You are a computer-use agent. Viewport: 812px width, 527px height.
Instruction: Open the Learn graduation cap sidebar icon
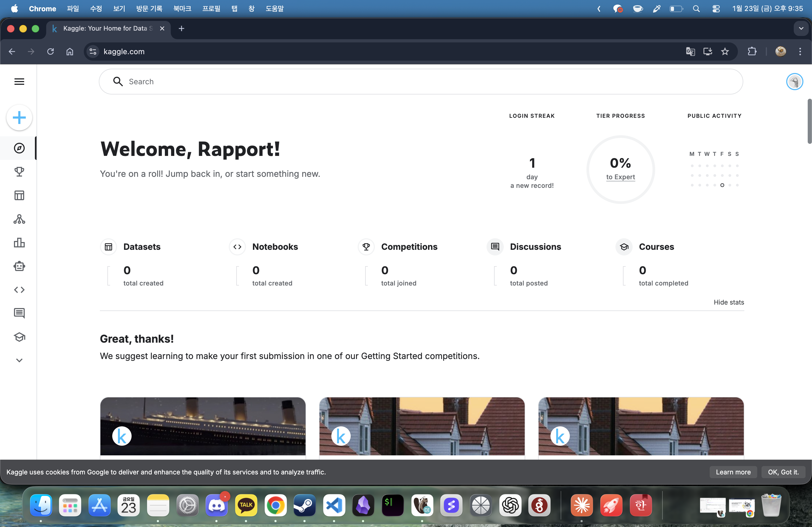tap(19, 337)
